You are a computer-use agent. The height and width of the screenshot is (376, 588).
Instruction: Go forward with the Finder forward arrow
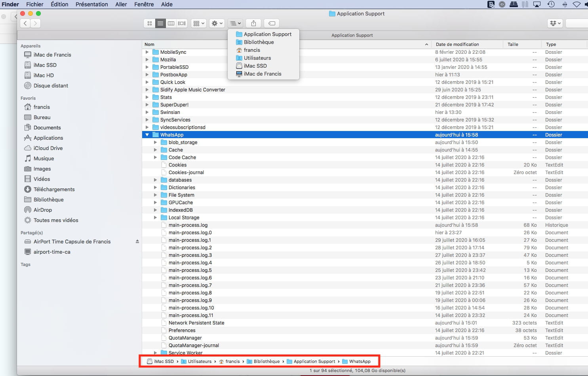coord(36,23)
